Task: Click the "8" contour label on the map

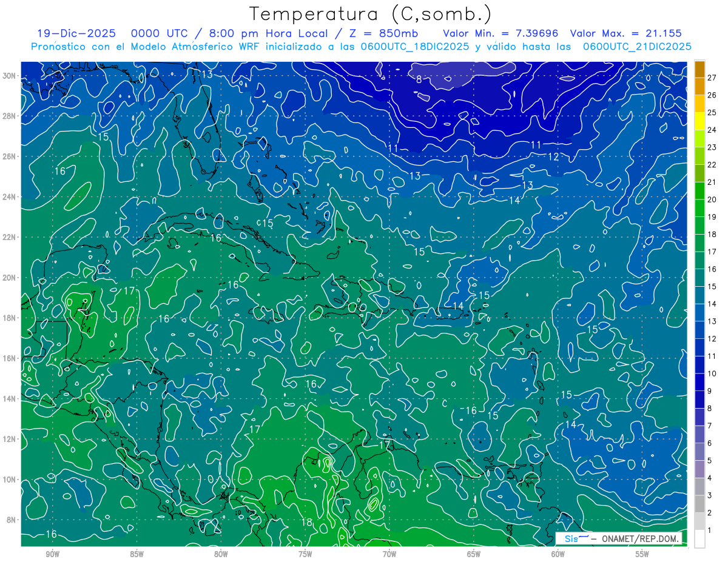Action: (x=419, y=79)
